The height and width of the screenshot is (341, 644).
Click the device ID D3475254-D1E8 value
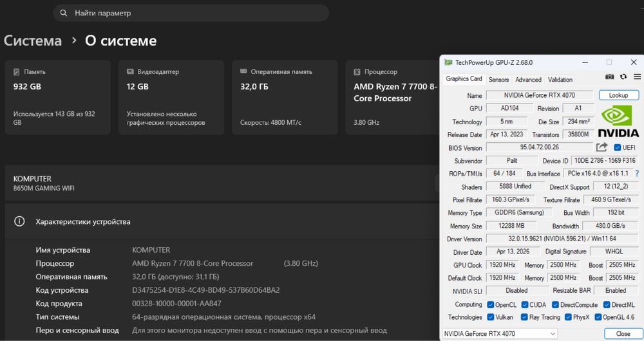click(x=206, y=290)
